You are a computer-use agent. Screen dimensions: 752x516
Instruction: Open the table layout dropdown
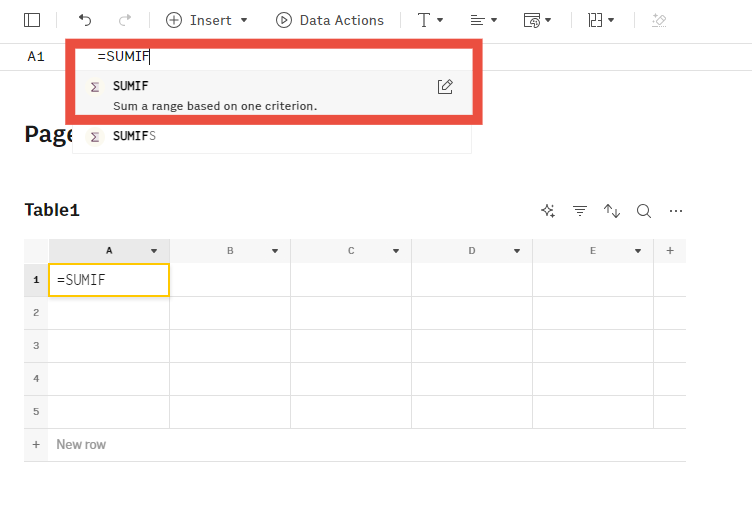[601, 20]
